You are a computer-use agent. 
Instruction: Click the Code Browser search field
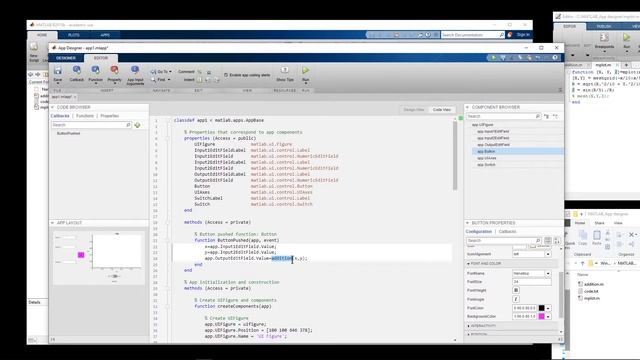coord(91,125)
